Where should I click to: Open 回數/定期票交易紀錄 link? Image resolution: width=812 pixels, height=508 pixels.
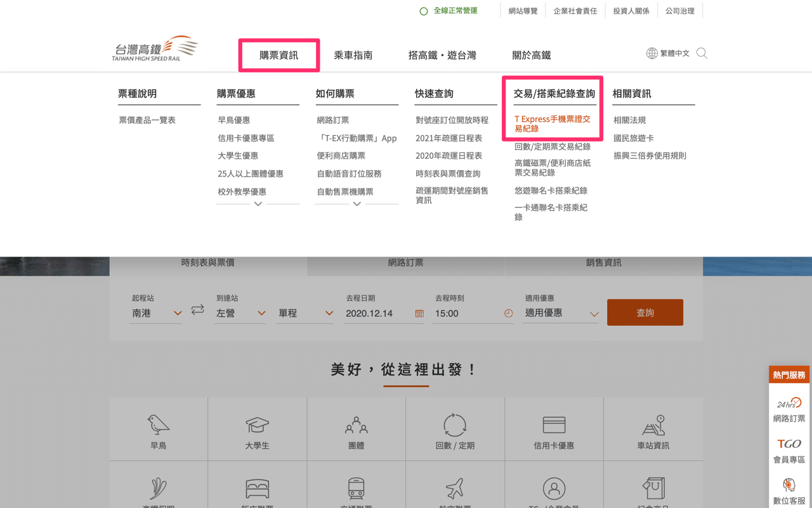click(x=553, y=146)
